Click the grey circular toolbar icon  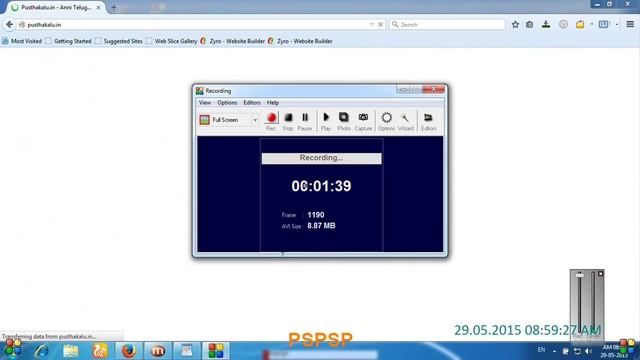563,24
